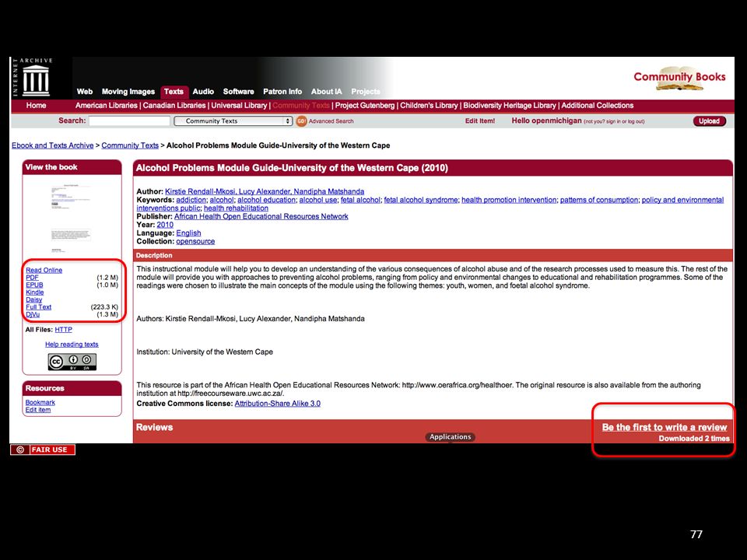The width and height of the screenshot is (747, 560).
Task: Open the author names link
Action: (x=265, y=191)
